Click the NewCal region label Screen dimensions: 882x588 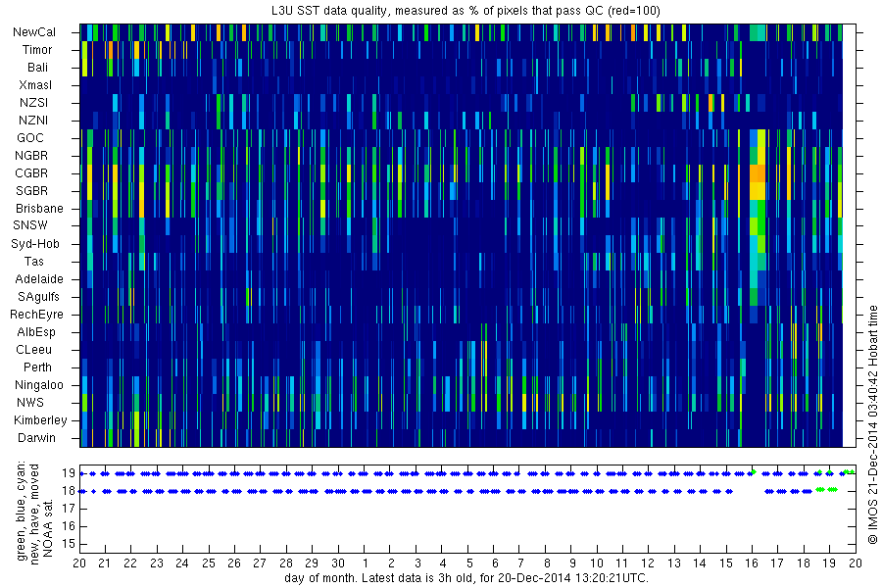[x=34, y=32]
